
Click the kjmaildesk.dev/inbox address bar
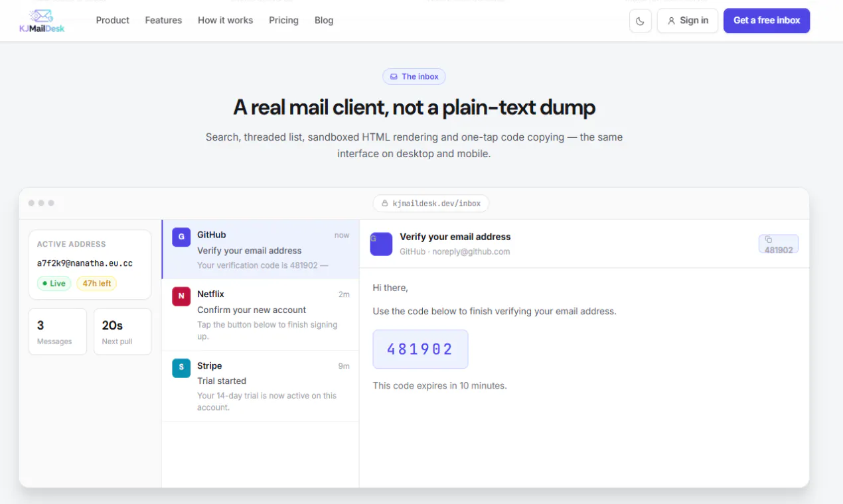click(x=431, y=204)
